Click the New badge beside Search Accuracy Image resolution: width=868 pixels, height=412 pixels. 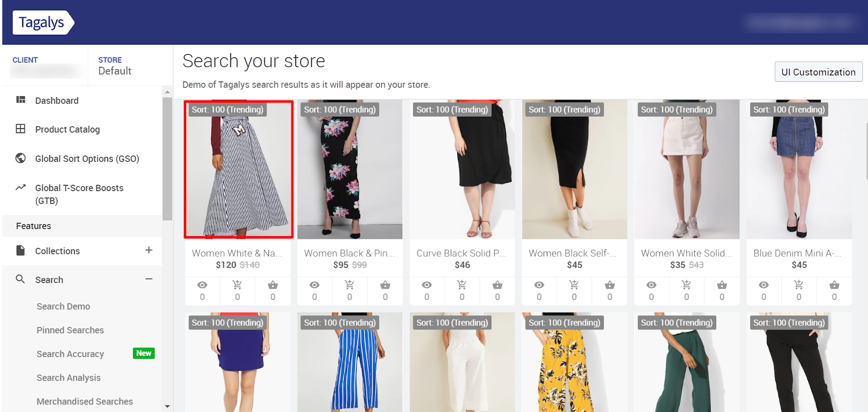144,353
